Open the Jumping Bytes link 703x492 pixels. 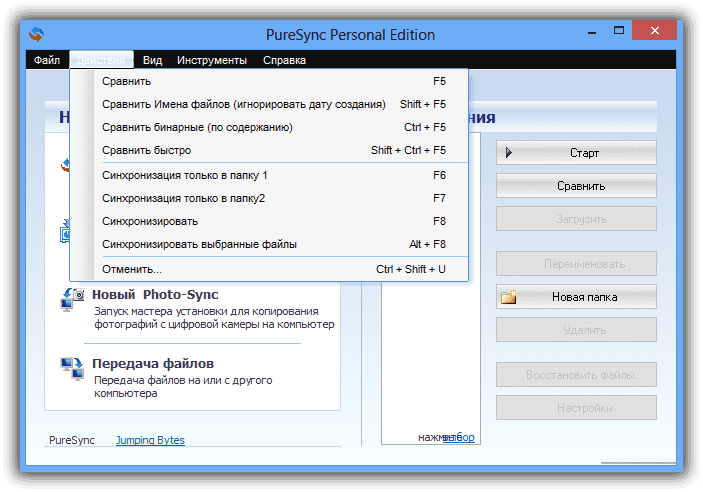pyautogui.click(x=150, y=440)
